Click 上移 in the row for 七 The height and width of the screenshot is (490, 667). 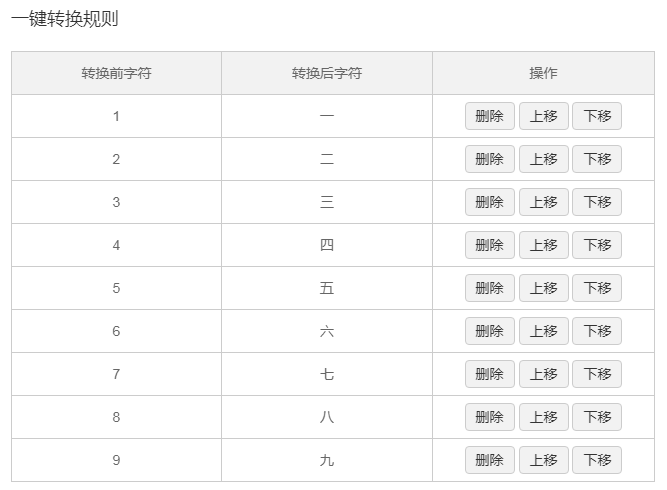(x=544, y=374)
